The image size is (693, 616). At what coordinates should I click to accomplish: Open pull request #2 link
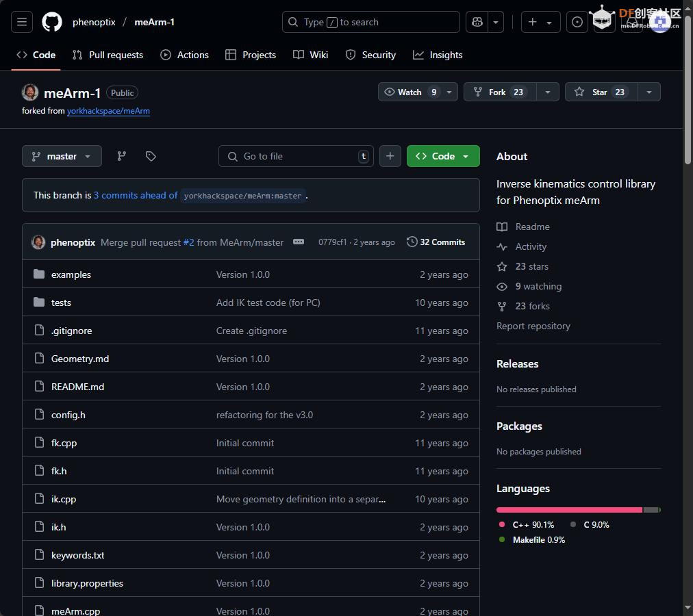point(189,242)
